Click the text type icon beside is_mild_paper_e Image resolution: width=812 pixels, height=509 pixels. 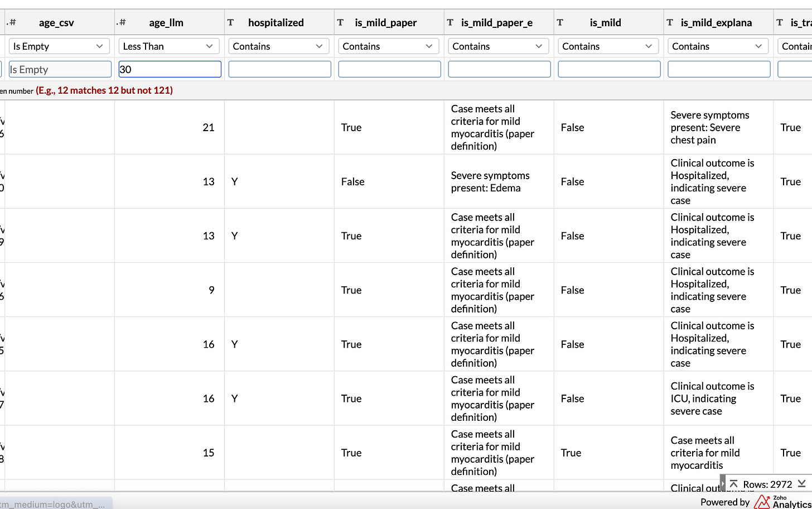450,22
